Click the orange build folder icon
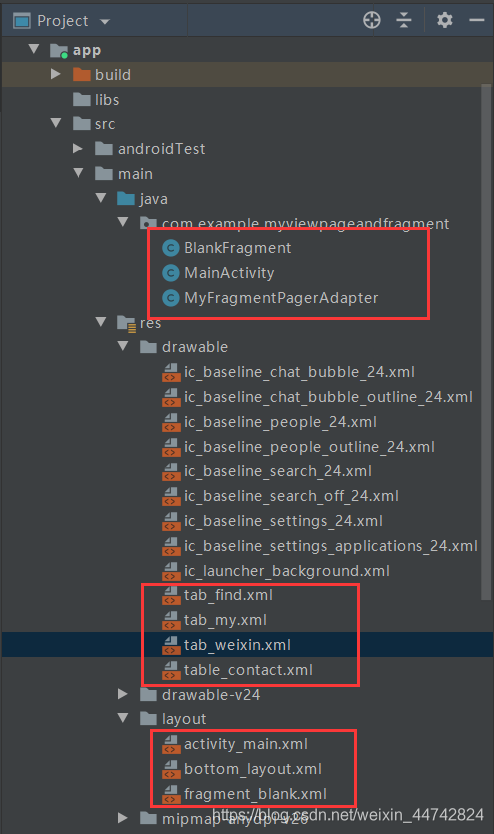This screenshot has height=834, width=494. [81, 74]
